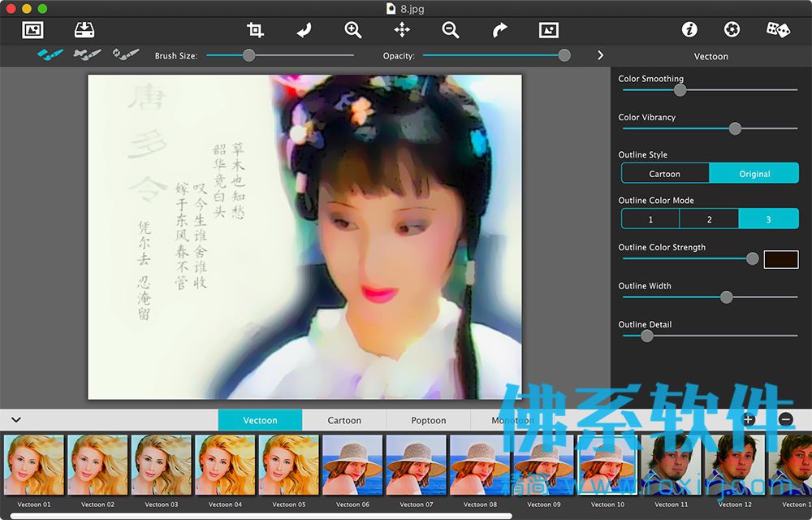
Task: Click the undo arrow icon
Action: (304, 30)
